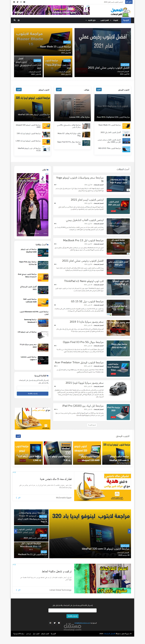
Task: Open featured Razer Blade 15 review card
Action: 43,42
